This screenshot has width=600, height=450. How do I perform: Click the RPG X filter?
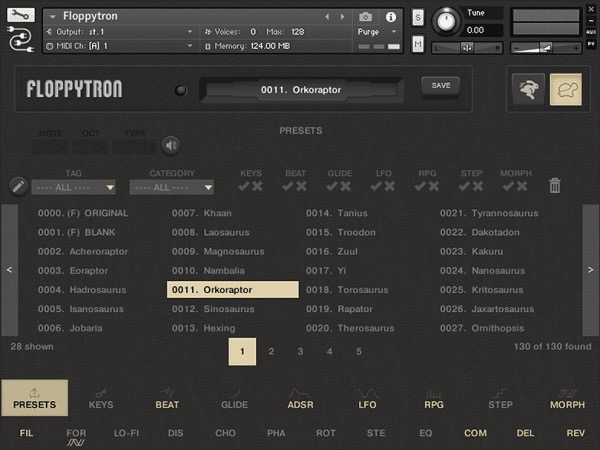[434, 186]
